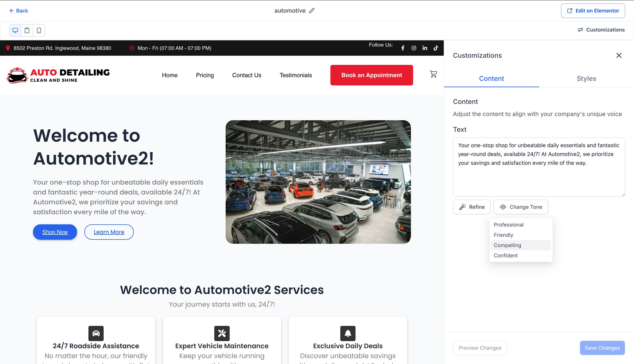Switch to desktop preview icon

coord(15,30)
